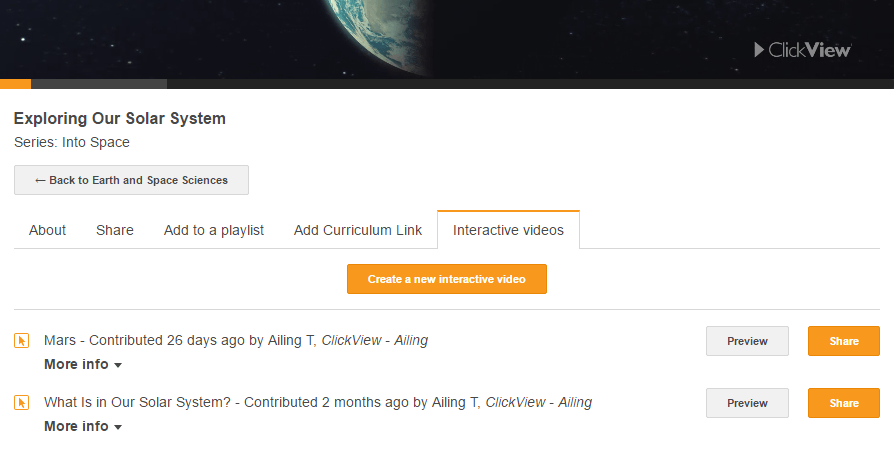Preview What Is in Our Solar System? video
894x452 pixels.
747,403
